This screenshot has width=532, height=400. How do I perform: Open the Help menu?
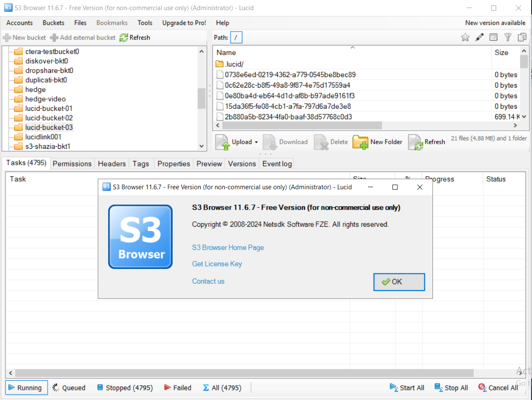coord(223,23)
